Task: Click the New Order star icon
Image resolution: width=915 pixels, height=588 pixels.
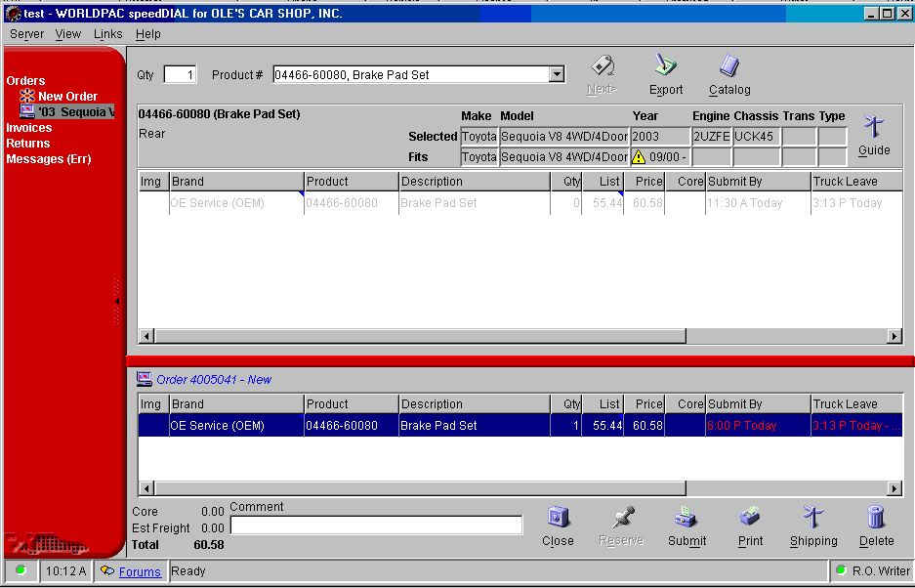Action: 26,96
